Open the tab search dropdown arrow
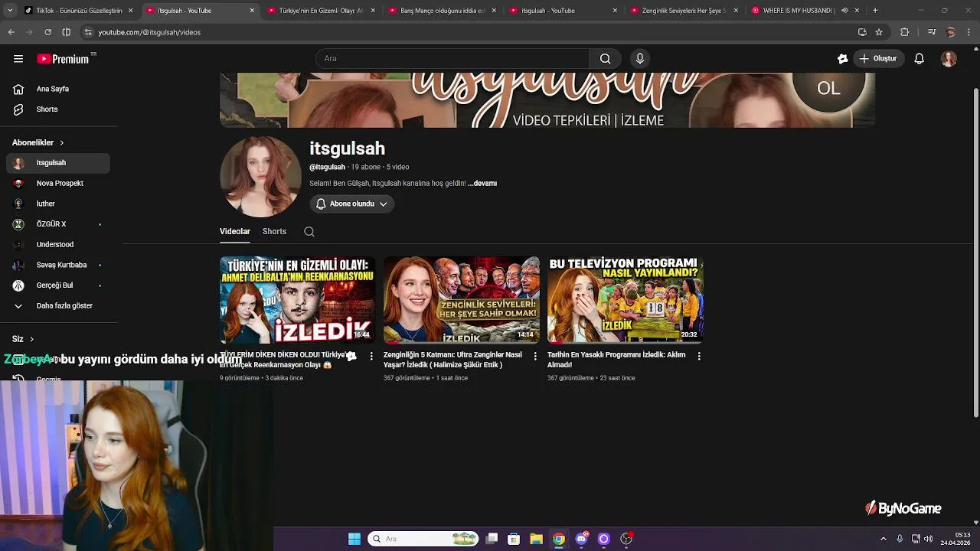This screenshot has height=551, width=980. pyautogui.click(x=11, y=11)
